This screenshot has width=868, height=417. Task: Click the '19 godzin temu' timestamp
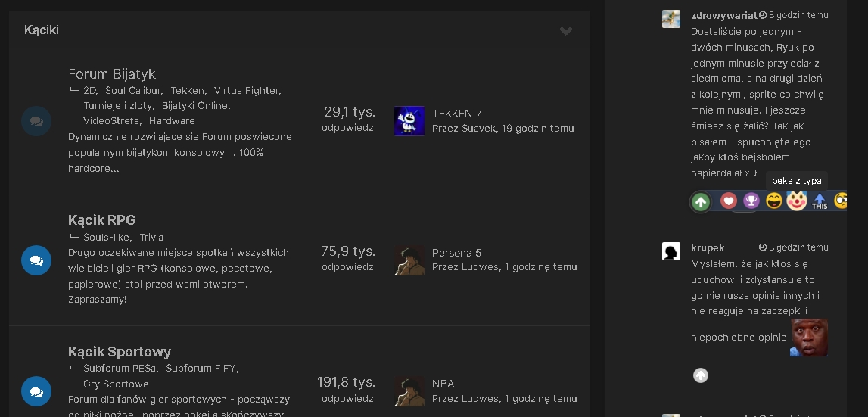coord(537,129)
